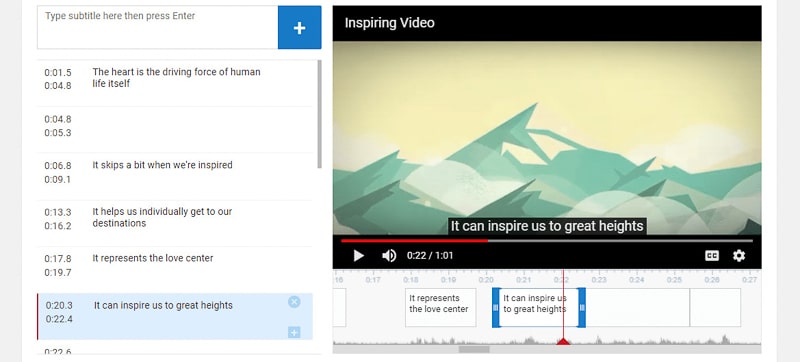Screen dimensions: 800x362
Task: Click the 0:22 / 1:01 time display
Action: tap(430, 255)
